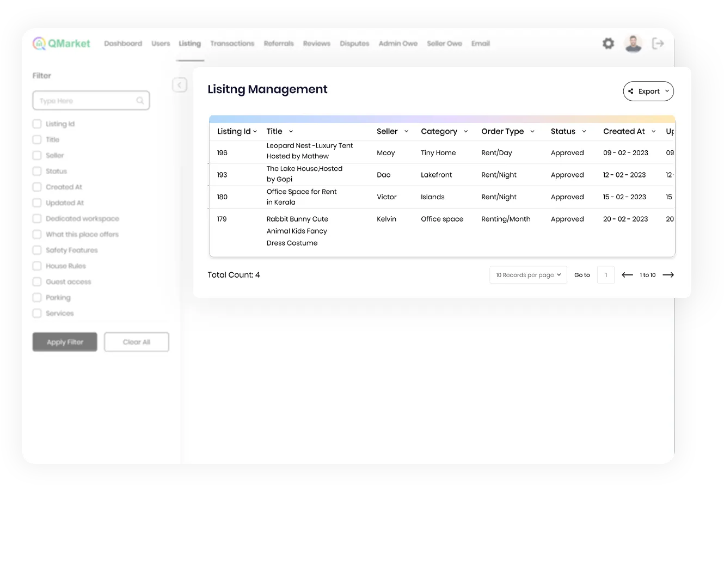Enable the Safety Features filter checkbox

[x=37, y=250]
